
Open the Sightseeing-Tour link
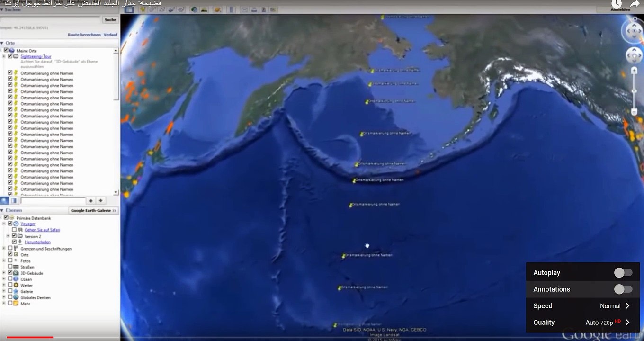coord(36,56)
